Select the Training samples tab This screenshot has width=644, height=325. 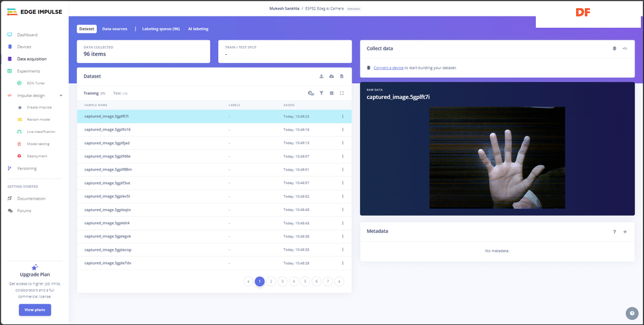click(x=94, y=93)
